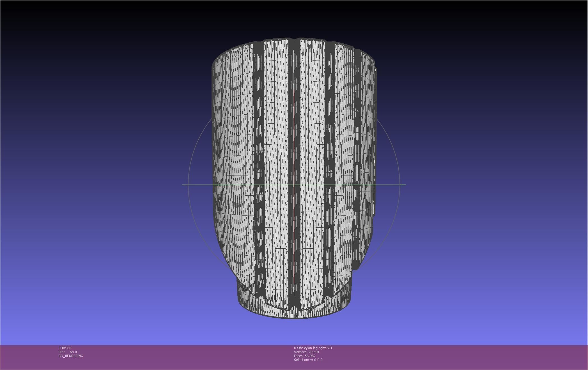Click the Selection v: 0 f: 0 text
The height and width of the screenshot is (370, 588).
(x=308, y=360)
